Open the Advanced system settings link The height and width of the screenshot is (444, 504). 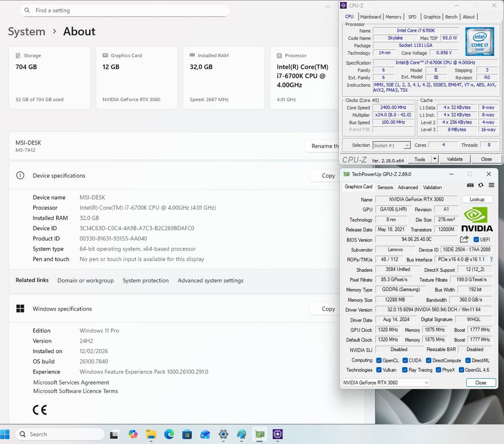click(x=211, y=281)
